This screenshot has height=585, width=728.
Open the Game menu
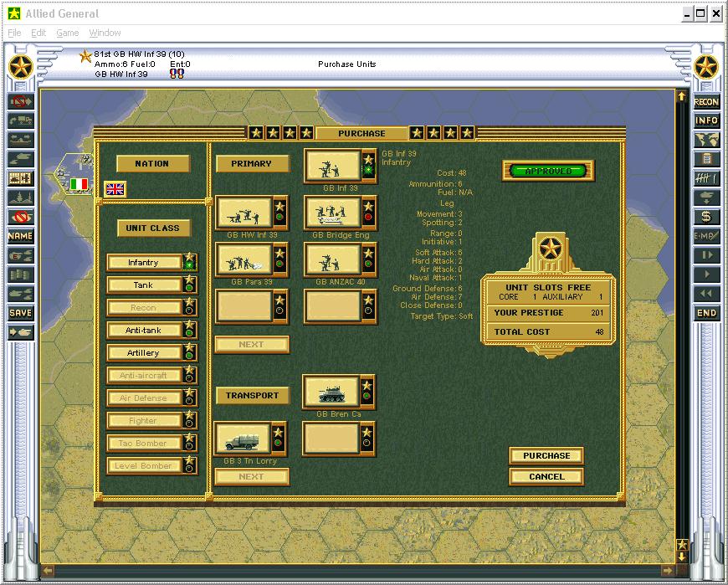68,33
